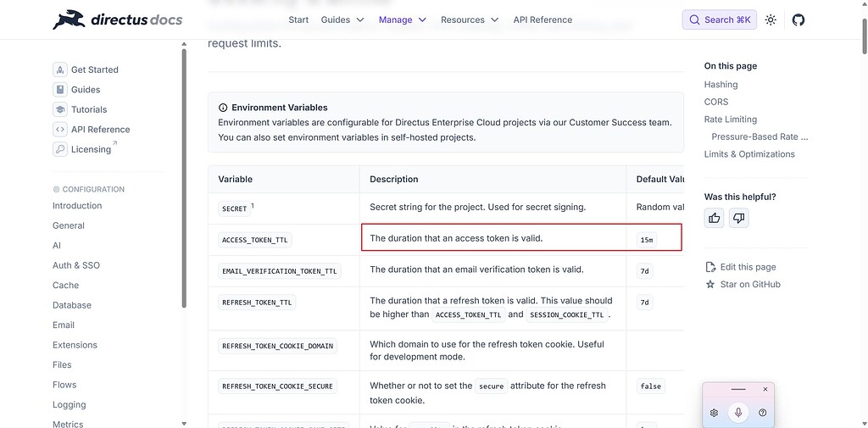Jump to Hashing section
Viewport: 868px width, 428px height.
[x=721, y=85]
